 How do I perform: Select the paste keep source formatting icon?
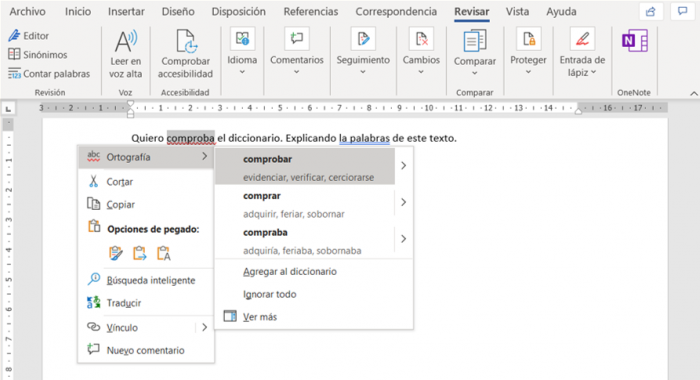click(x=116, y=253)
